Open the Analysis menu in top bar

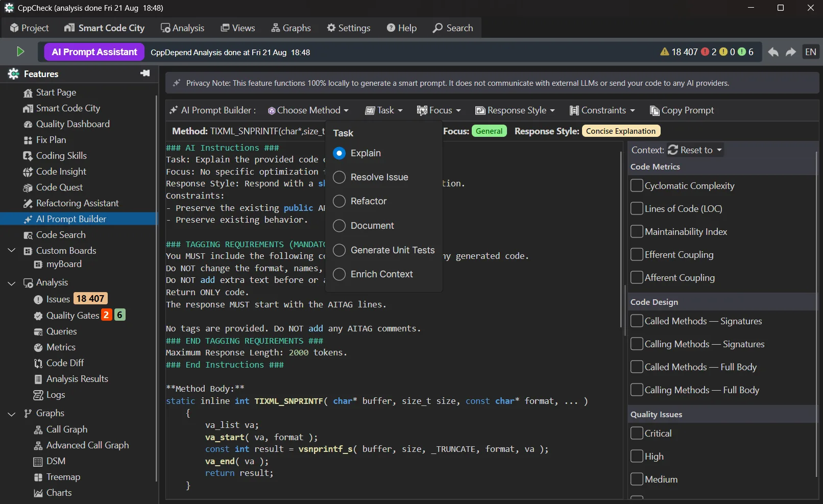coord(182,28)
